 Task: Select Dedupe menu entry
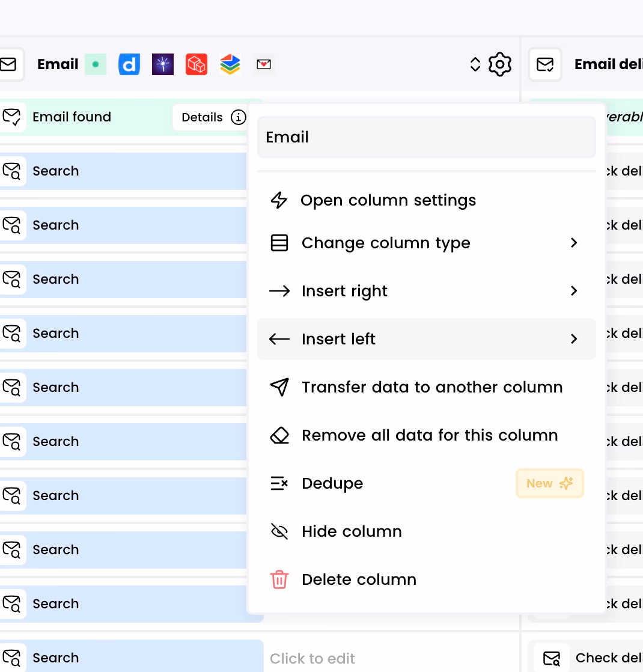(426, 483)
